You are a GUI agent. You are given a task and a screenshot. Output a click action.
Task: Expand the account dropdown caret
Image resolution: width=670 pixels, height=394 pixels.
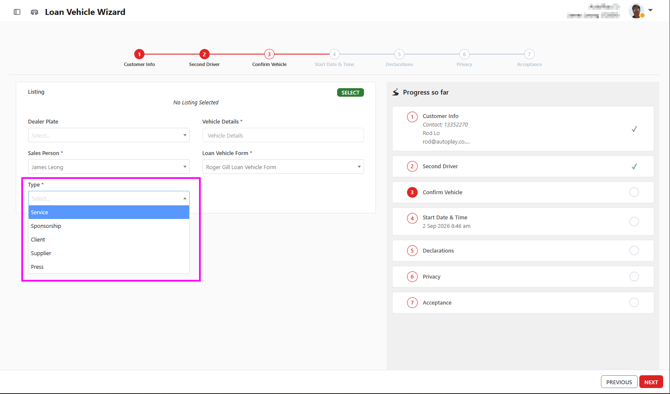[x=650, y=10]
